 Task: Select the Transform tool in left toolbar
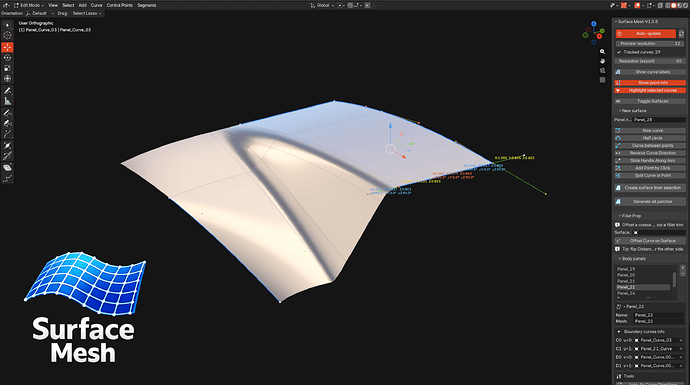[7, 79]
